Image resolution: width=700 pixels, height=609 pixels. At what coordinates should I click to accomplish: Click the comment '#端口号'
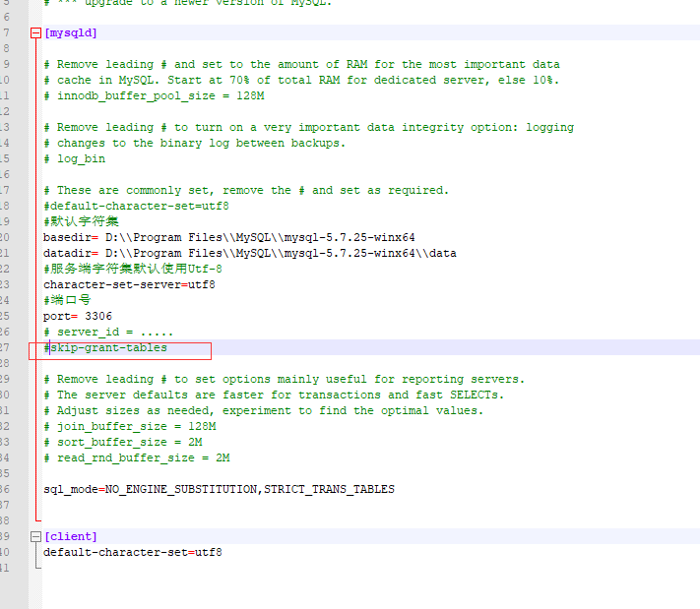click(x=67, y=300)
